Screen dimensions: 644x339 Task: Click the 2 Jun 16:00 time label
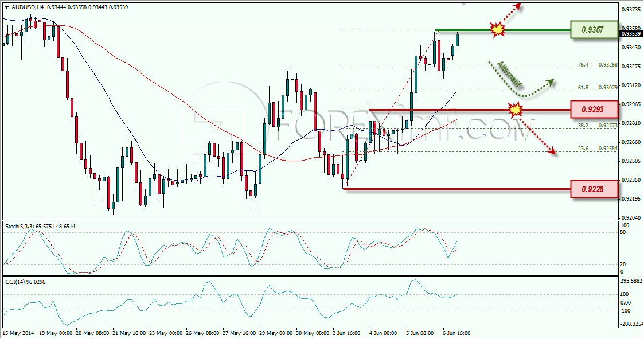tap(346, 333)
